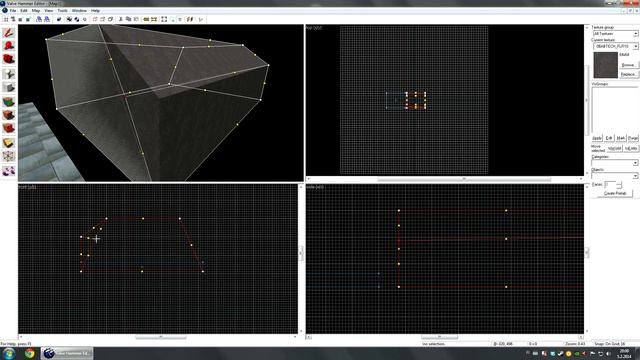Paste using toolbar icon
This screenshot has width=640, height=360.
click(x=136, y=19)
